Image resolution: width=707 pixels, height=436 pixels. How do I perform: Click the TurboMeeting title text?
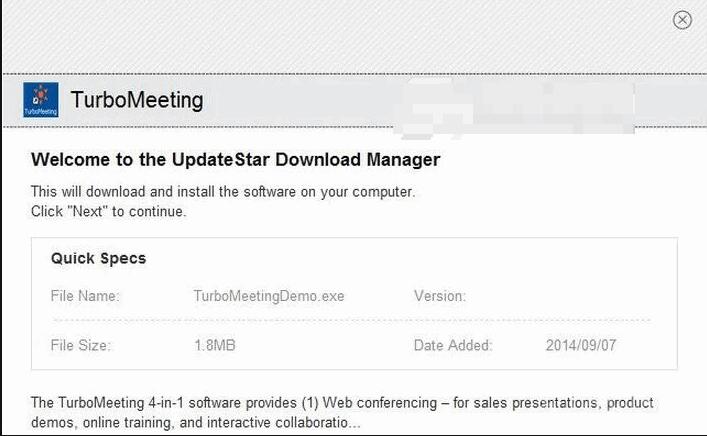tap(136, 100)
